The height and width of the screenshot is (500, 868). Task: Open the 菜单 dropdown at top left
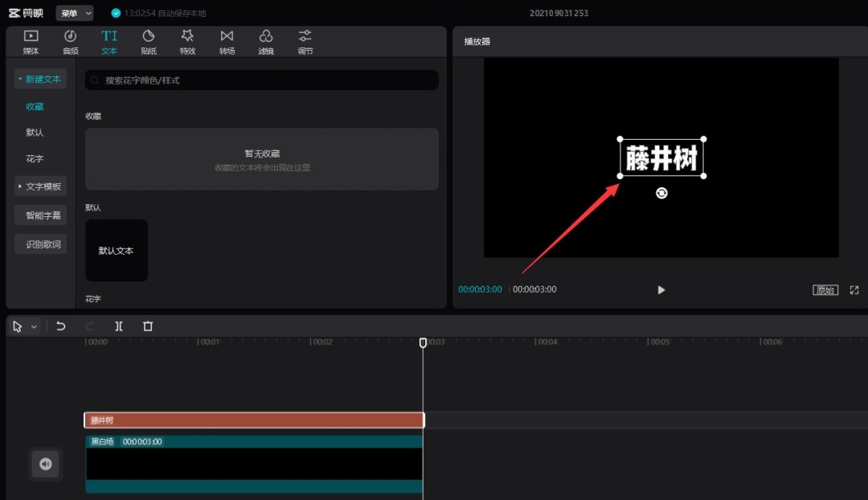pos(75,12)
